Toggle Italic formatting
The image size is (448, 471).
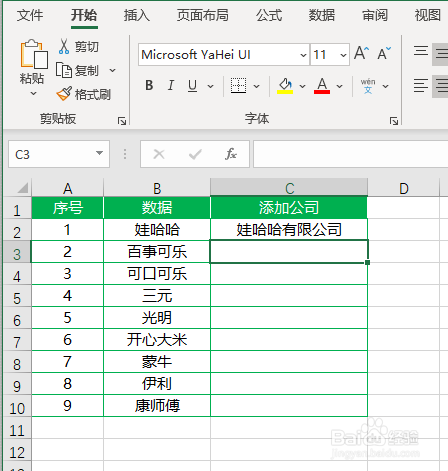point(171,86)
